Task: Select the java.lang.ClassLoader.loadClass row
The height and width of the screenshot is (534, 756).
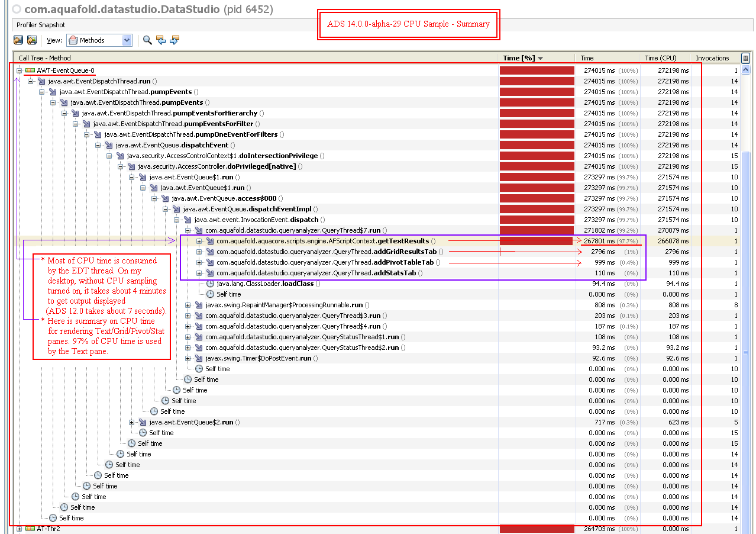Action: pyautogui.click(x=376, y=284)
